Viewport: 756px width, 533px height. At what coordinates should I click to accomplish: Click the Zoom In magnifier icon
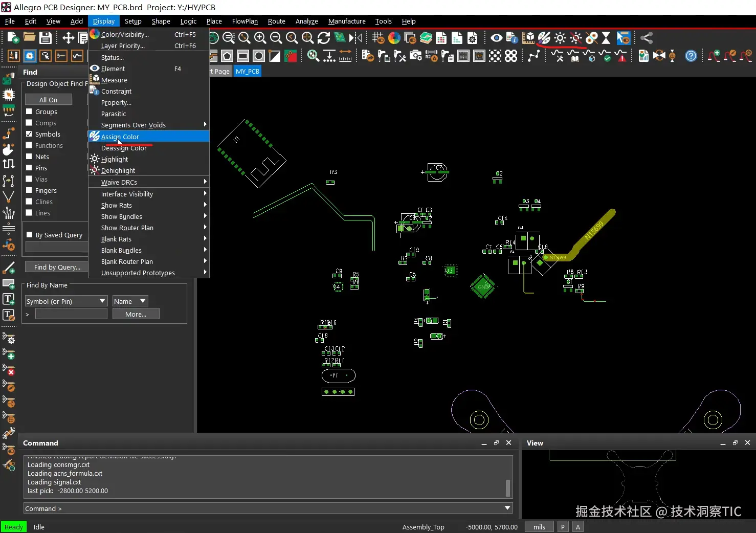coord(260,37)
